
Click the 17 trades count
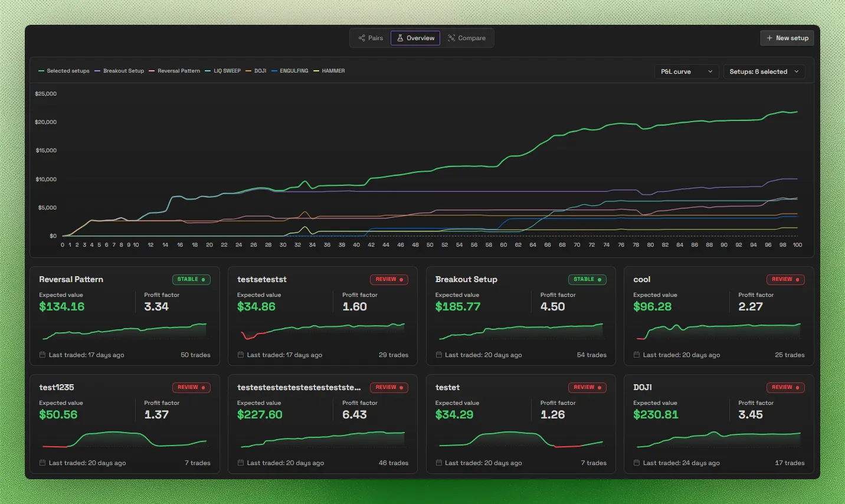pyautogui.click(x=790, y=463)
